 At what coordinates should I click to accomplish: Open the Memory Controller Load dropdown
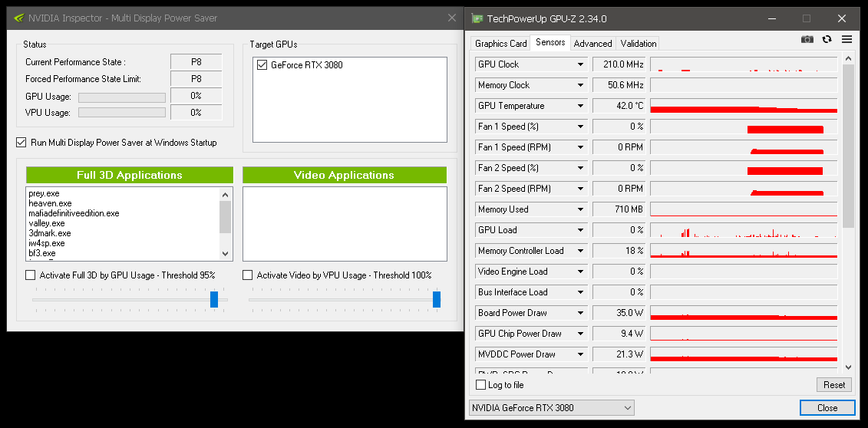point(580,251)
